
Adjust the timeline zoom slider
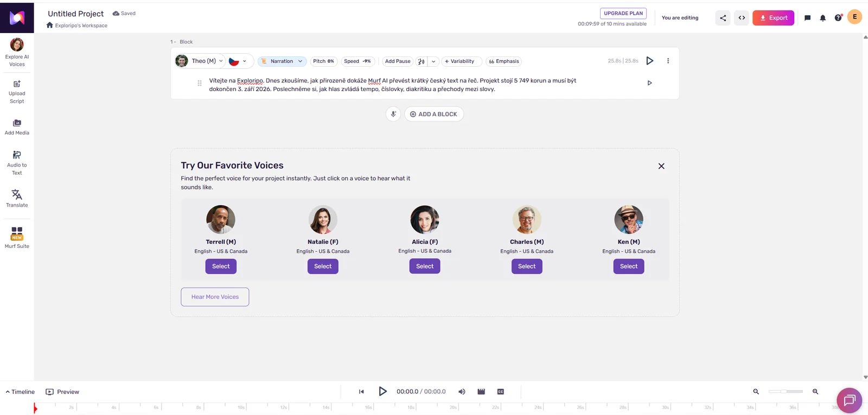(786, 392)
